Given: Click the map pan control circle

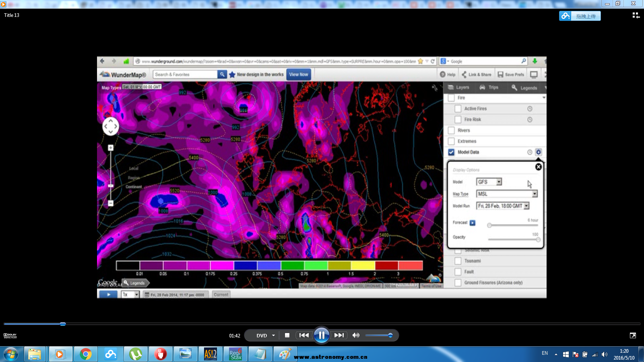Looking at the screenshot, I should pos(111,126).
